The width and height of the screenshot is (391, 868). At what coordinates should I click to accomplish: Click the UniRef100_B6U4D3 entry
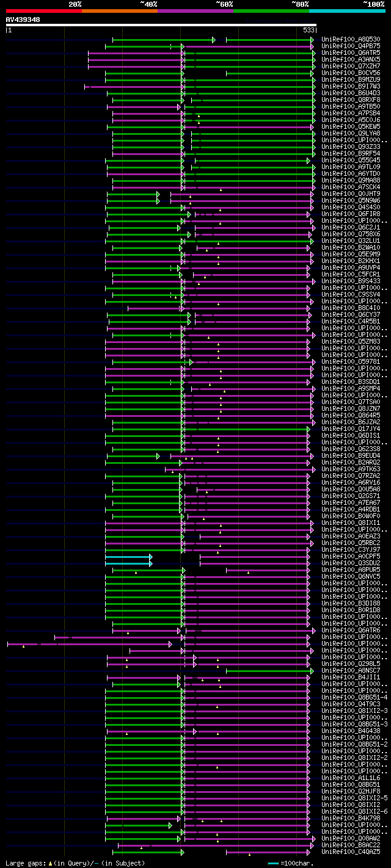(351, 93)
